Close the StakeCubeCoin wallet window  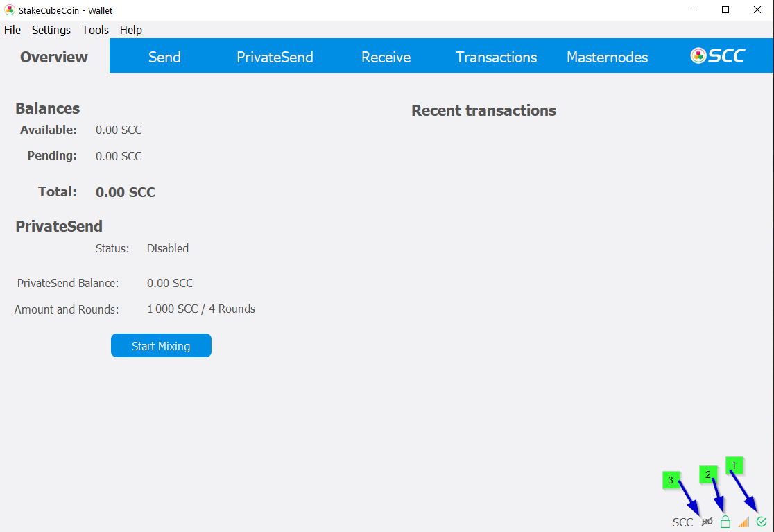point(757,10)
